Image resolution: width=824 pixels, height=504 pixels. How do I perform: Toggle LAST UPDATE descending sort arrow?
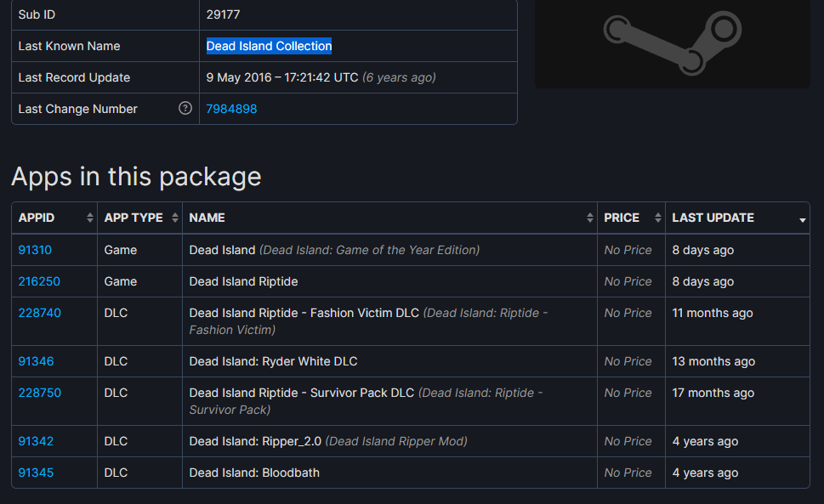[x=803, y=220]
